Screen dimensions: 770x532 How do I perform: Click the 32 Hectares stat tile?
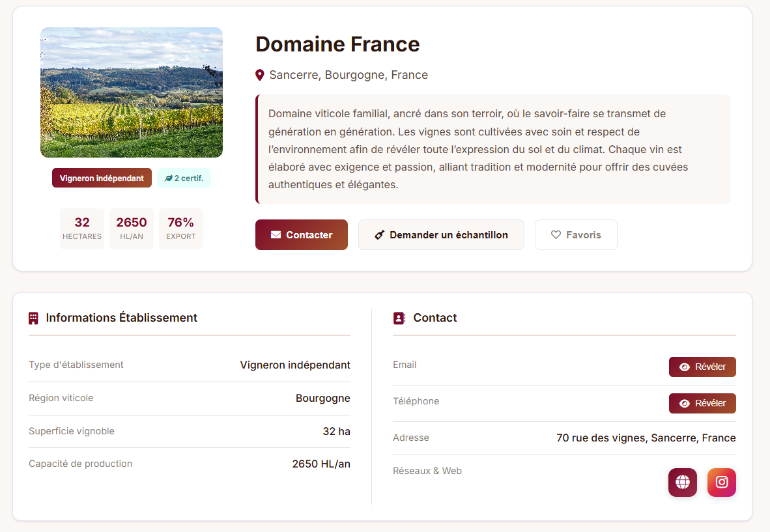(x=82, y=229)
